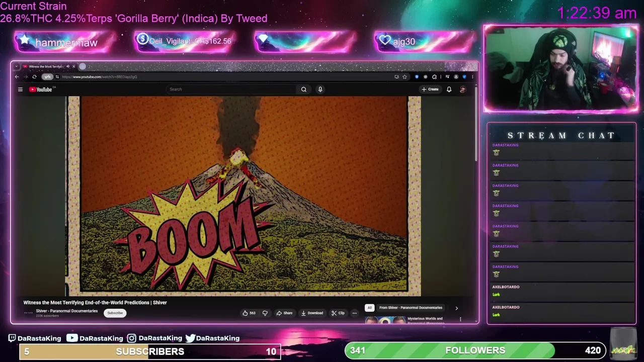The width and height of the screenshot is (644, 362).
Task: Click the install/cast icon left of the bookmark star
Action: coord(396,77)
